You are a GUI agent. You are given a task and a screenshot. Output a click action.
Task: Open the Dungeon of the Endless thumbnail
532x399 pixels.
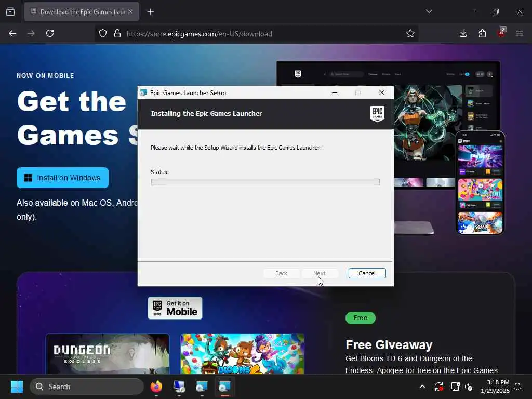tap(108, 354)
